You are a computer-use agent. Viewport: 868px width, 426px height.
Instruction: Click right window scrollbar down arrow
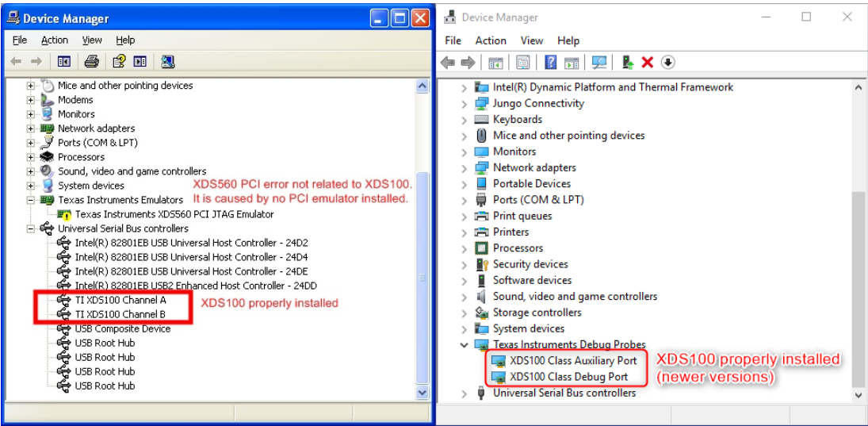click(858, 395)
